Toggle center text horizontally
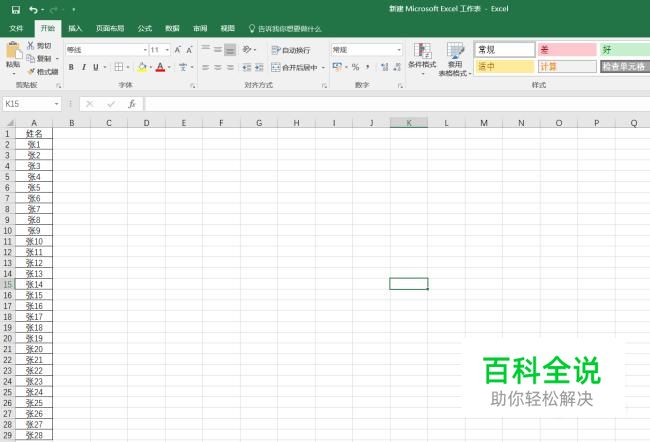Screen dimensions: 650x442 (218, 67)
